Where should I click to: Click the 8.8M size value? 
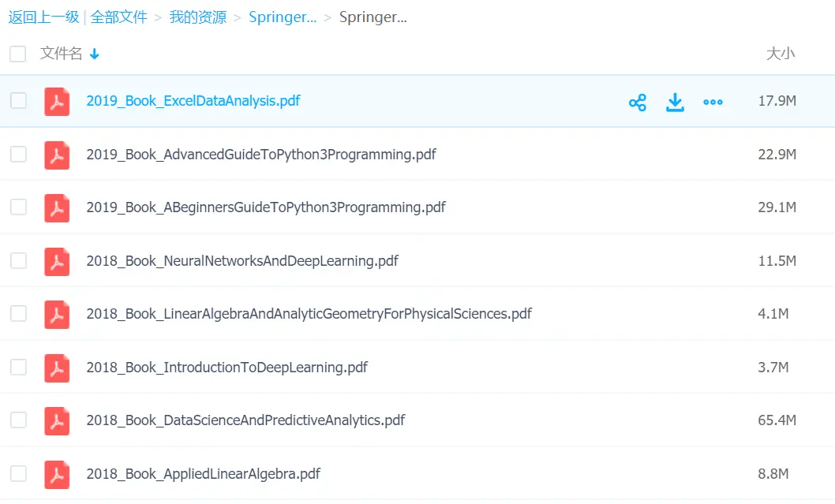click(x=773, y=474)
